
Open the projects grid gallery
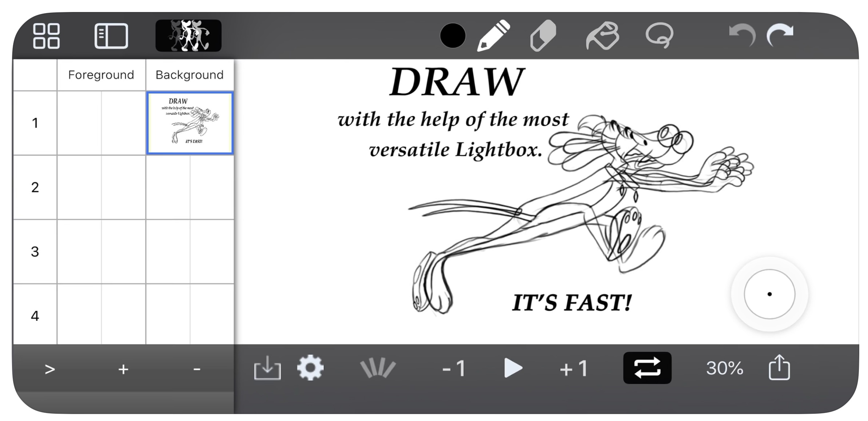point(46,36)
